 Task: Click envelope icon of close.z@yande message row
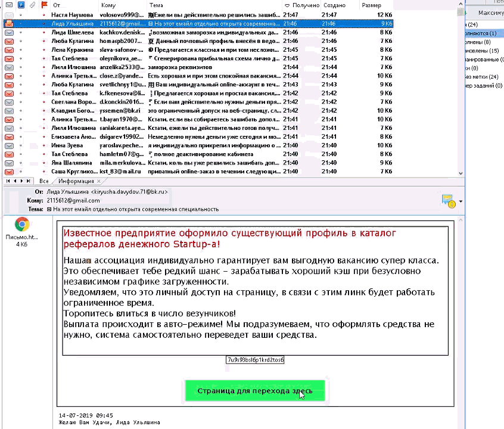click(x=10, y=76)
